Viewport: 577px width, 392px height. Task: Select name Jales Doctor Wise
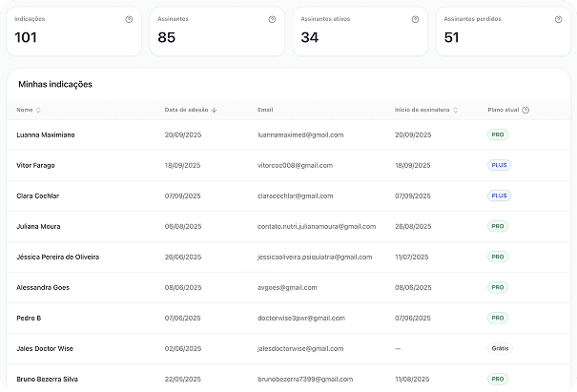pyautogui.click(x=45, y=349)
